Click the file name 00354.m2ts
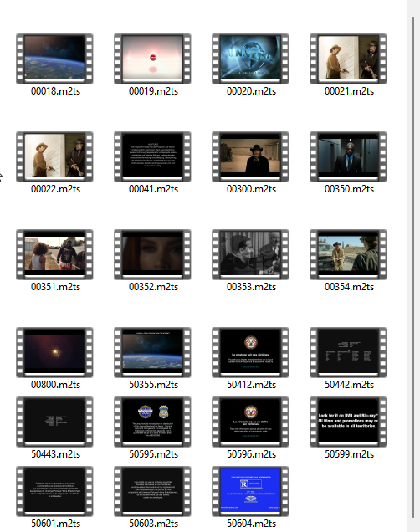The width and height of the screenshot is (420, 532). [349, 287]
